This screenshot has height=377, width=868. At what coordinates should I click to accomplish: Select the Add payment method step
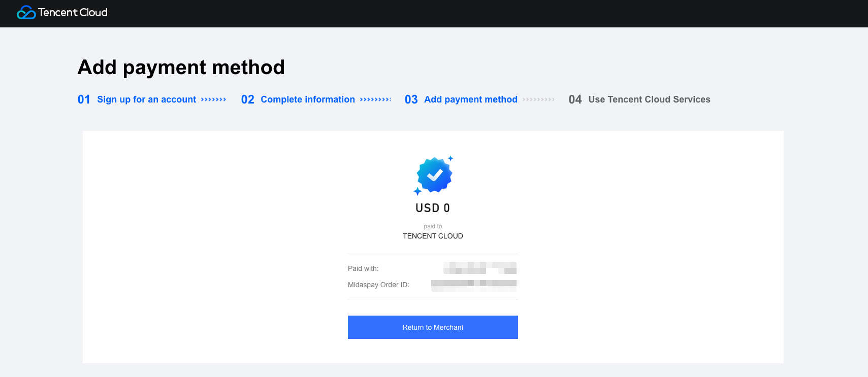tap(470, 99)
